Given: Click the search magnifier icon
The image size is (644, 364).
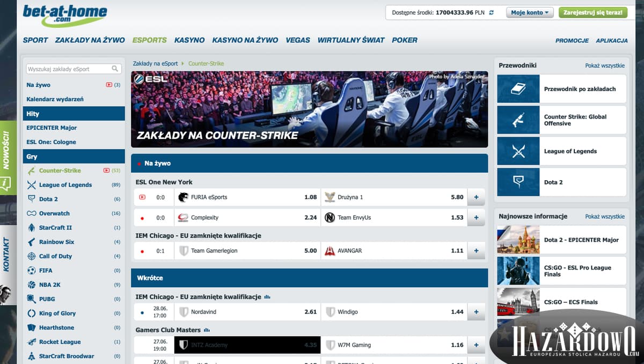Looking at the screenshot, I should coord(115,69).
